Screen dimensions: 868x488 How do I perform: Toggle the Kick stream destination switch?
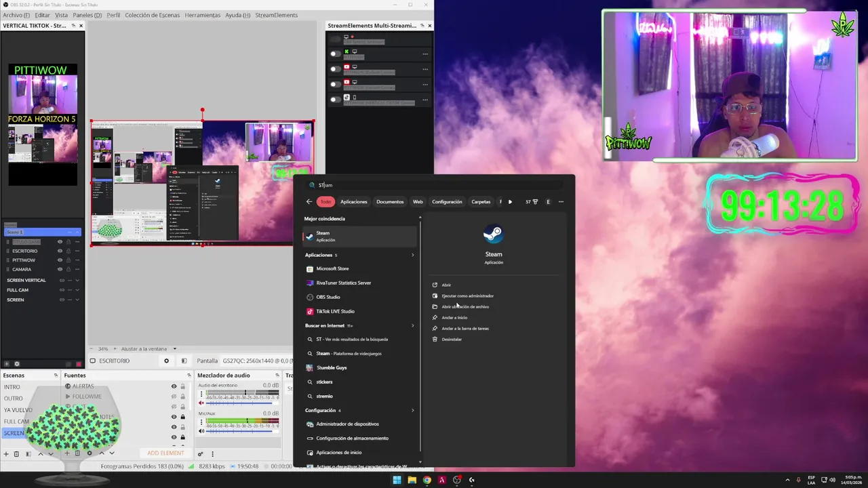[x=336, y=54]
